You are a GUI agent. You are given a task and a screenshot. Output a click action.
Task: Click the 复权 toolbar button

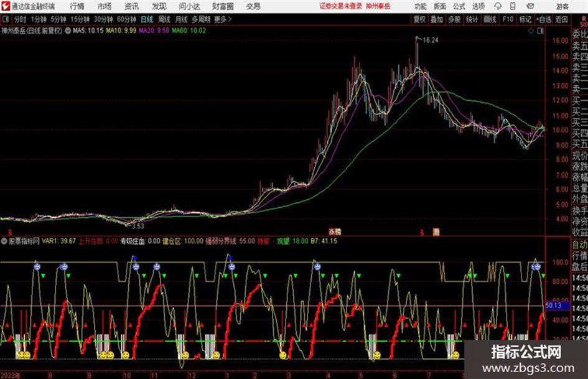419,19
